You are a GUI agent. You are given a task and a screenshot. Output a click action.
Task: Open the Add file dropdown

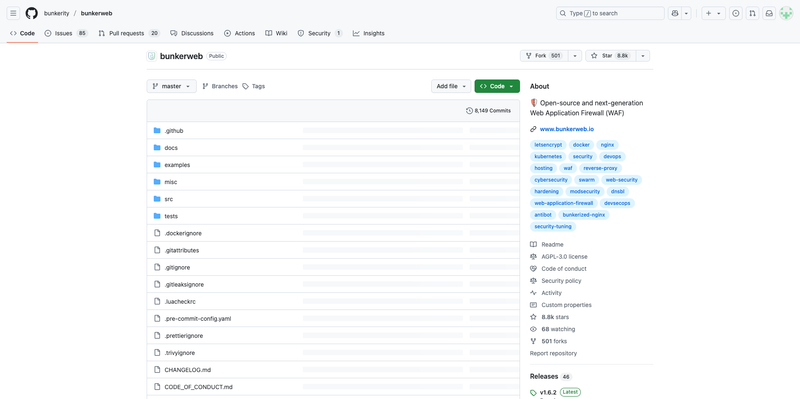(451, 86)
